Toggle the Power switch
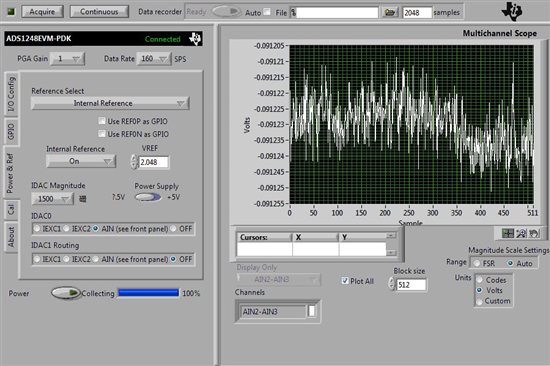Screen dimensions: 550x366 (66, 293)
